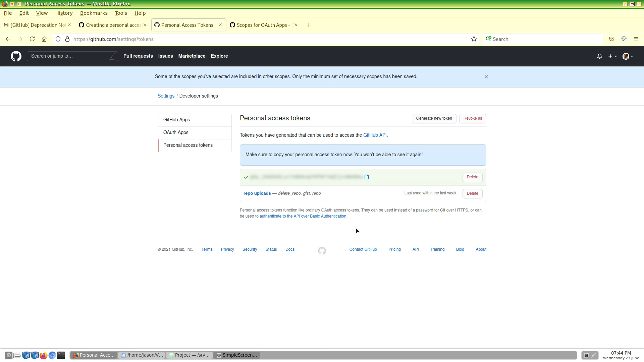Close the Personal Access Tokens tab

pyautogui.click(x=220, y=25)
